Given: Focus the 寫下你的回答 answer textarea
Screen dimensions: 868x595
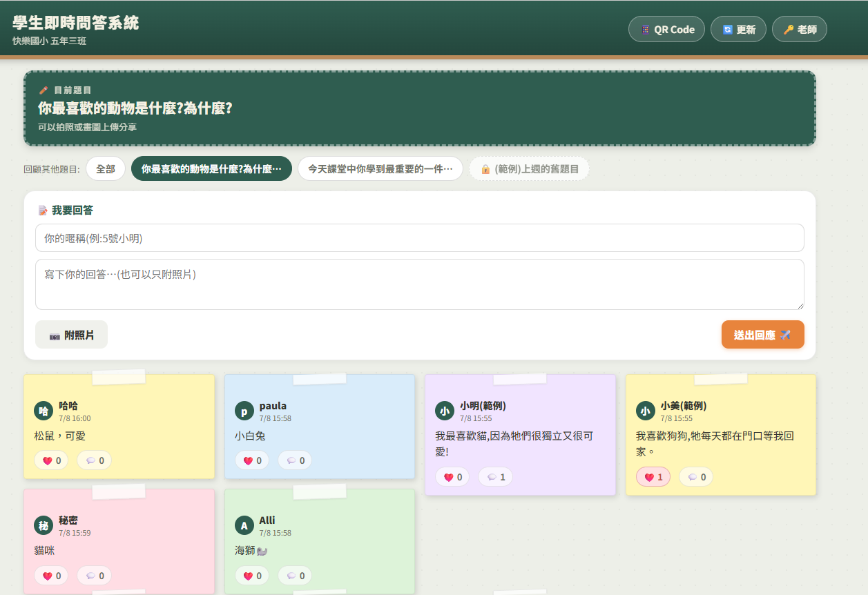Looking at the screenshot, I should (420, 284).
